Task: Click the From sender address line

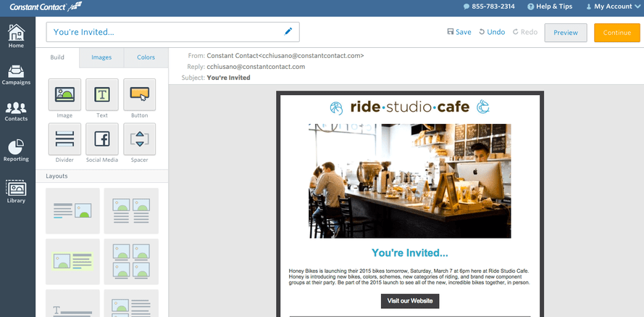Action: tap(275, 56)
